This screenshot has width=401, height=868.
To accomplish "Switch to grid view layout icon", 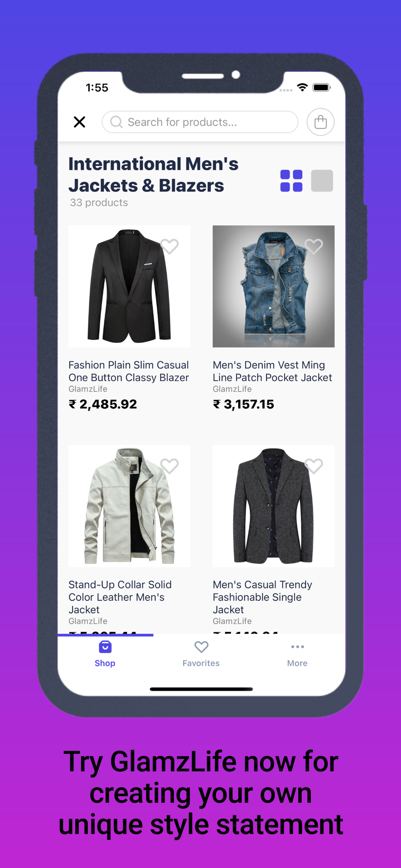I will click(x=291, y=181).
